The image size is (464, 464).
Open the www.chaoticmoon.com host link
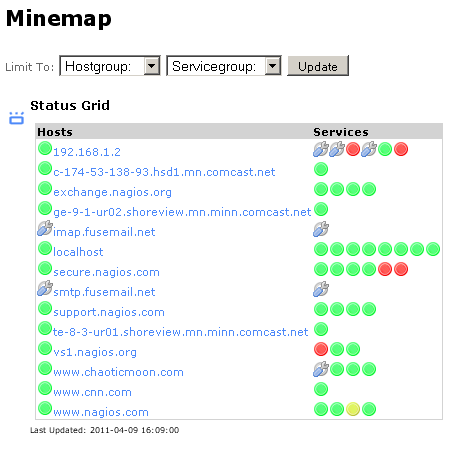click(118, 372)
